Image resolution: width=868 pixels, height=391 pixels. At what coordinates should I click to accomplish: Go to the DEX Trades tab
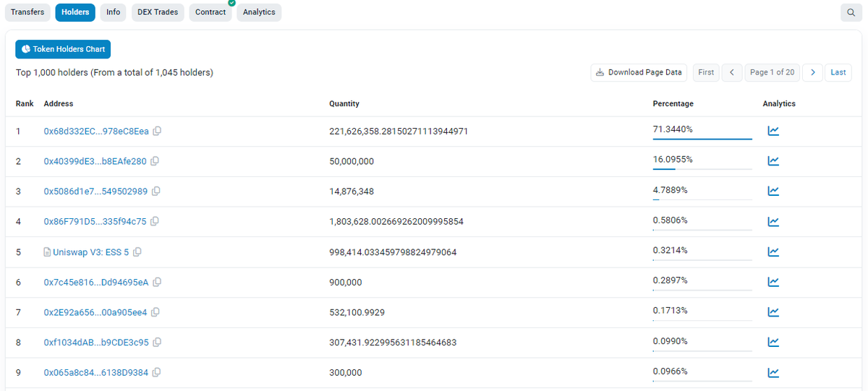(x=158, y=12)
